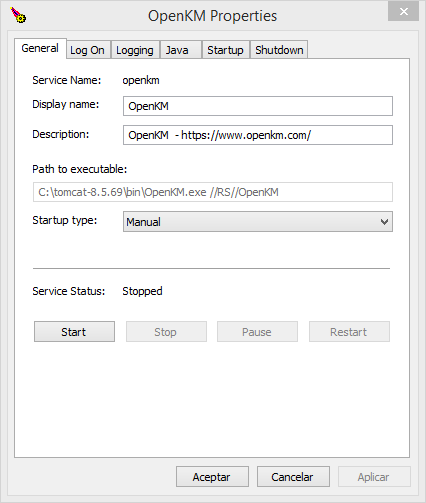Open the Log On tab
Image resolution: width=426 pixels, height=503 pixels.
87,50
